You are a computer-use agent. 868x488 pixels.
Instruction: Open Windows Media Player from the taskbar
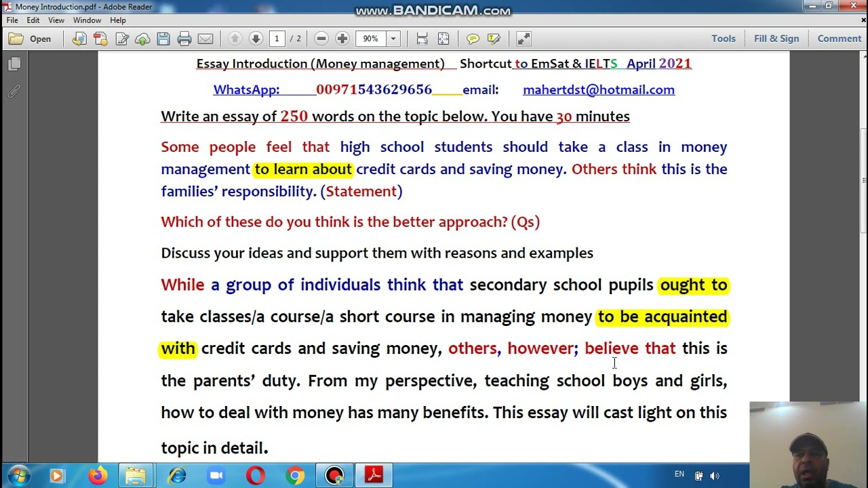pyautogui.click(x=56, y=476)
